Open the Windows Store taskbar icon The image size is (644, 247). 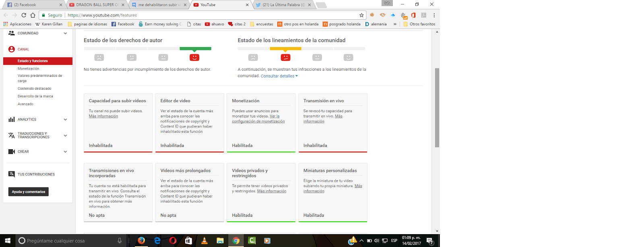(x=188, y=241)
